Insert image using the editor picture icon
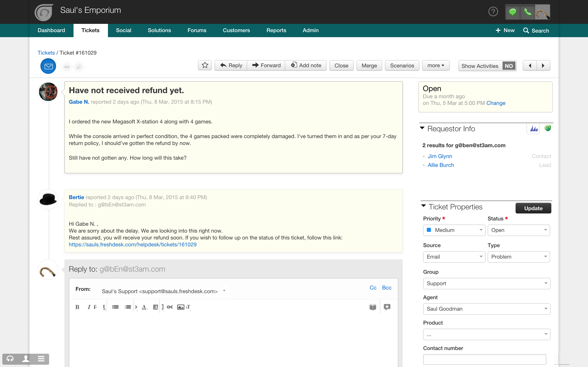588x367 pixels. point(181,307)
